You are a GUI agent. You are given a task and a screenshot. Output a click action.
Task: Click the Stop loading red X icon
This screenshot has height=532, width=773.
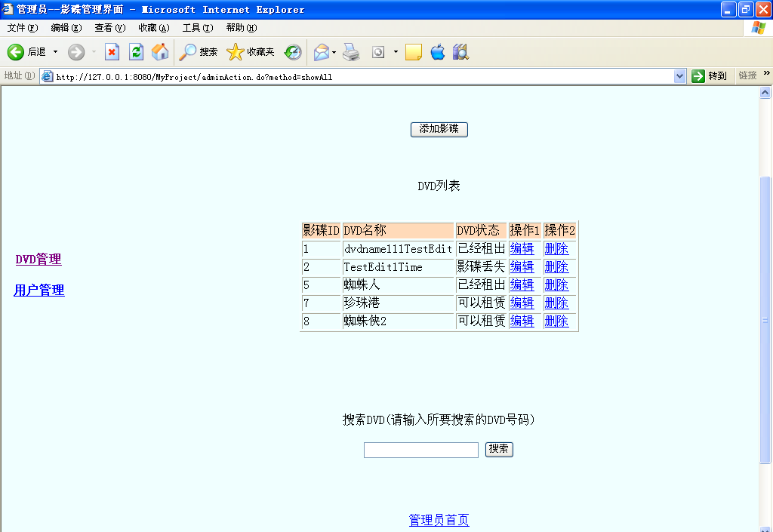click(112, 52)
